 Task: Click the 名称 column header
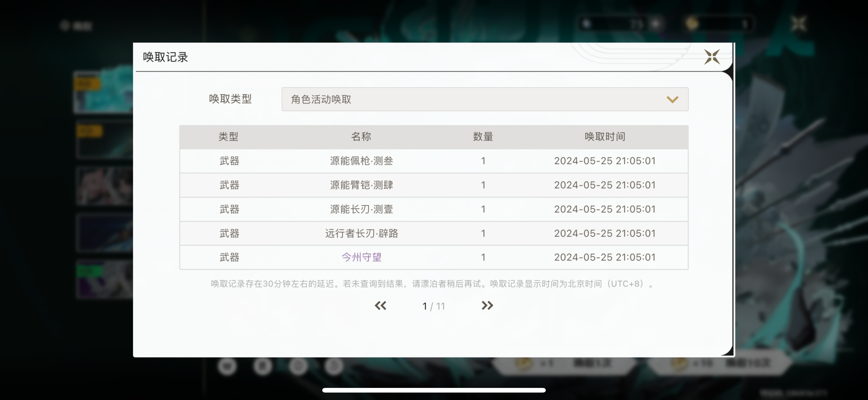point(361,137)
